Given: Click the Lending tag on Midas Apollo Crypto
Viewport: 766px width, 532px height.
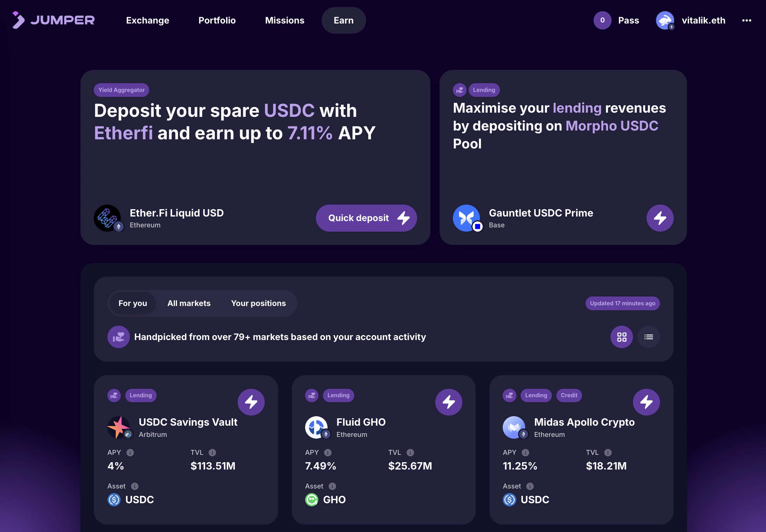Looking at the screenshot, I should [536, 395].
